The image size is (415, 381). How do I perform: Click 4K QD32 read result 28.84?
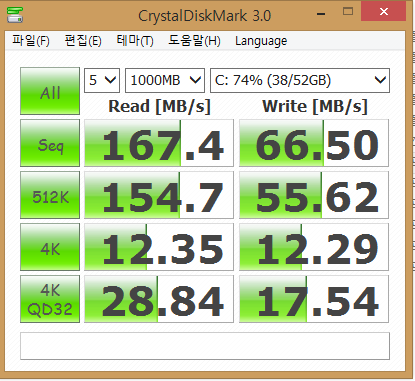(x=159, y=299)
